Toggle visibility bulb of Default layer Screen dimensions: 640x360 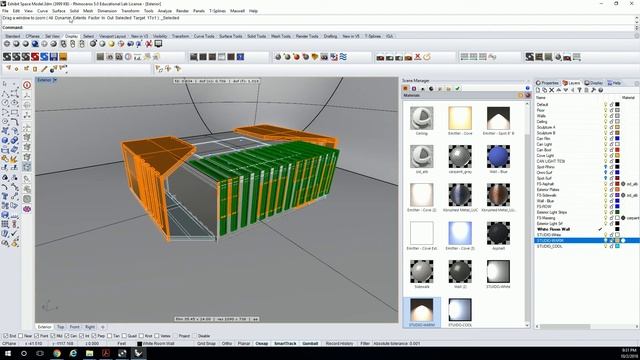click(x=606, y=104)
